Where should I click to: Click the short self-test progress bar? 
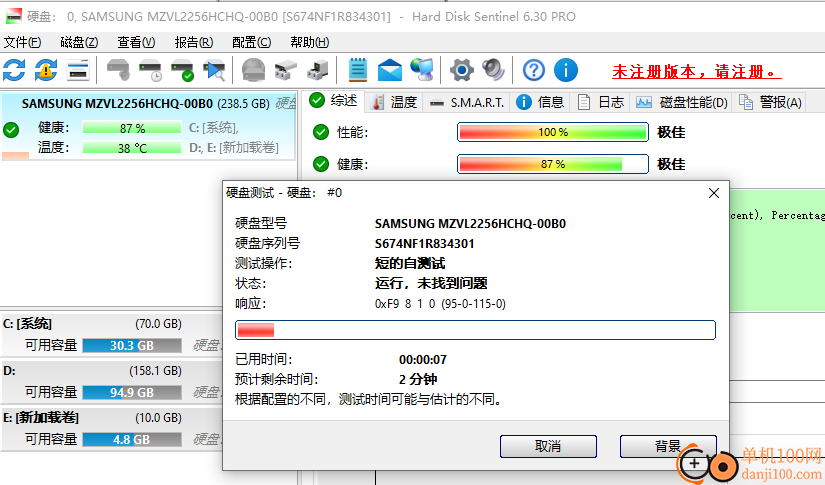pyautogui.click(x=475, y=330)
